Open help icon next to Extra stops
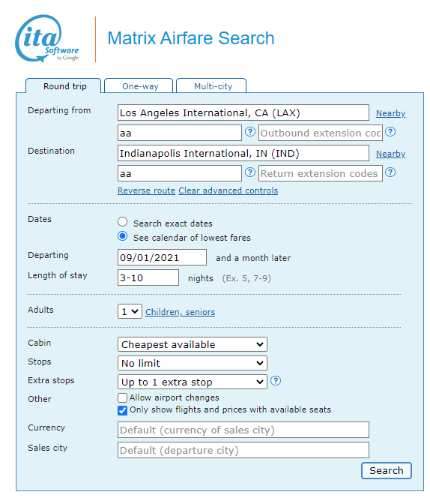The image size is (430, 504). (x=276, y=381)
